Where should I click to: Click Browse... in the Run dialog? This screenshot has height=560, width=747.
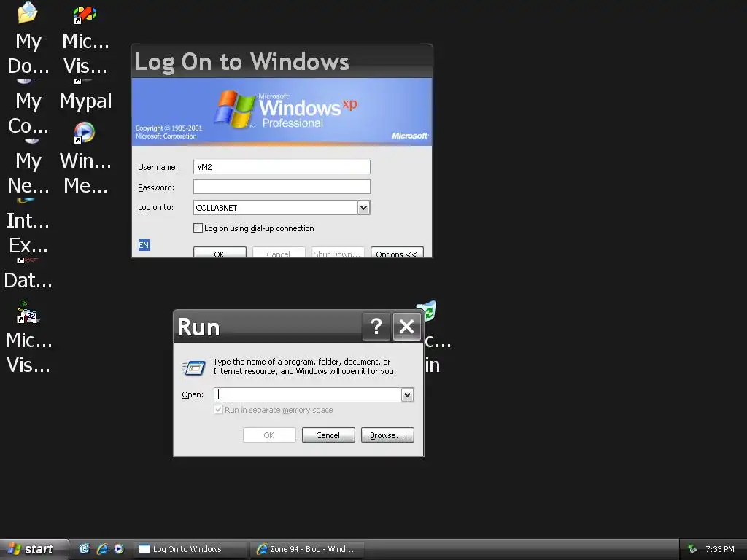(387, 435)
